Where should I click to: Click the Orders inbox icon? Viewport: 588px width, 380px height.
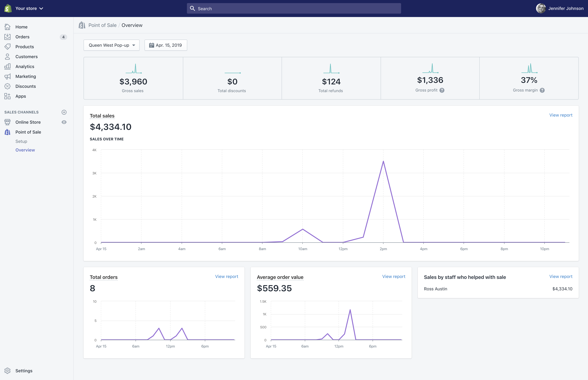click(x=7, y=37)
